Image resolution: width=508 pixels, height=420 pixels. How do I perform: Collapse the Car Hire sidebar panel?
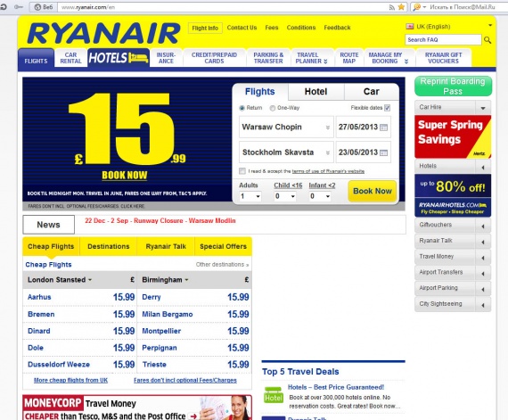(483, 108)
